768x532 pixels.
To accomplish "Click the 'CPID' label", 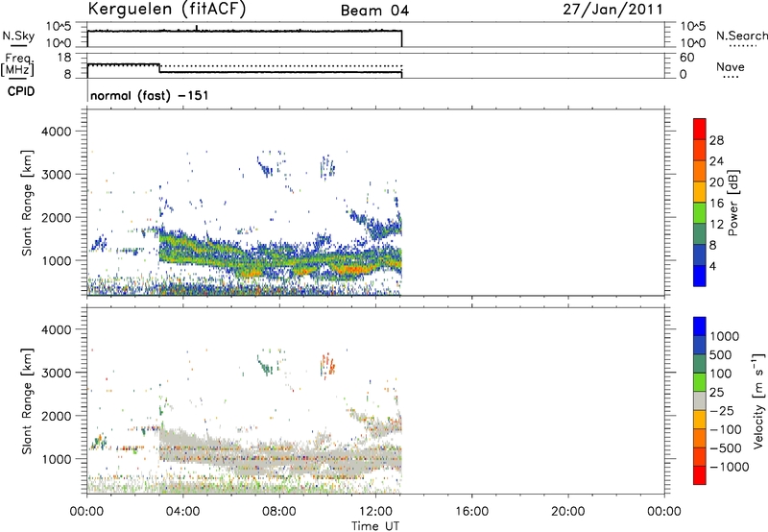I will (21, 91).
